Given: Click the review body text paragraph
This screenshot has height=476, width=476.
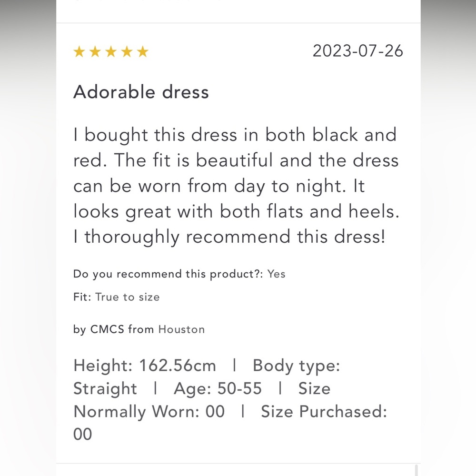Looking at the screenshot, I should click(236, 186).
